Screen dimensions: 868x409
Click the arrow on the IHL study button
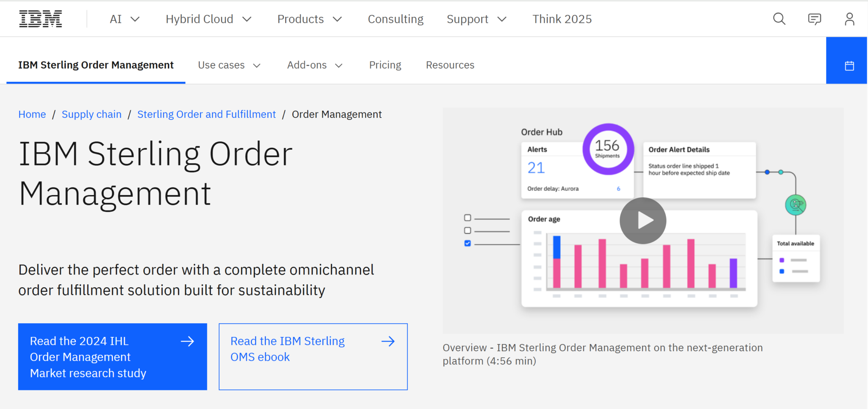(188, 341)
